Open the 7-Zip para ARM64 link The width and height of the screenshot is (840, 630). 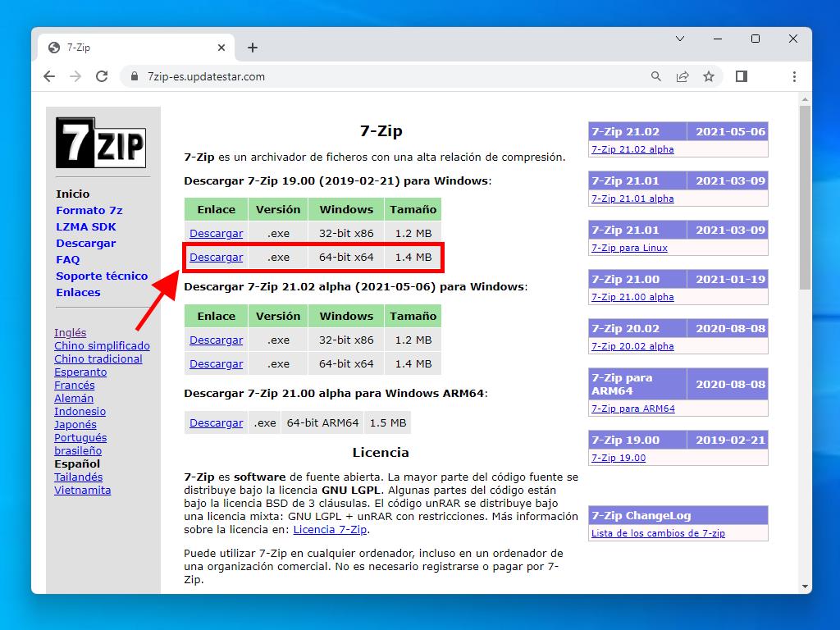tap(633, 409)
